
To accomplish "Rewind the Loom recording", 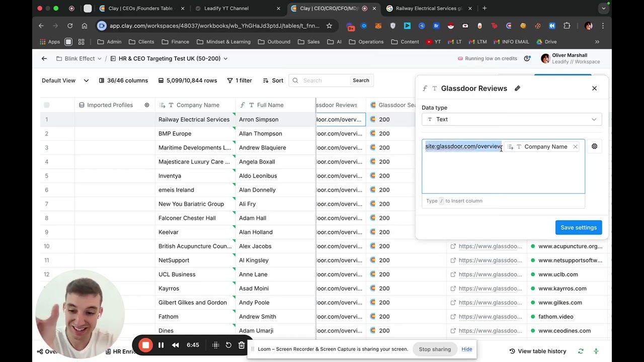I will point(176,345).
